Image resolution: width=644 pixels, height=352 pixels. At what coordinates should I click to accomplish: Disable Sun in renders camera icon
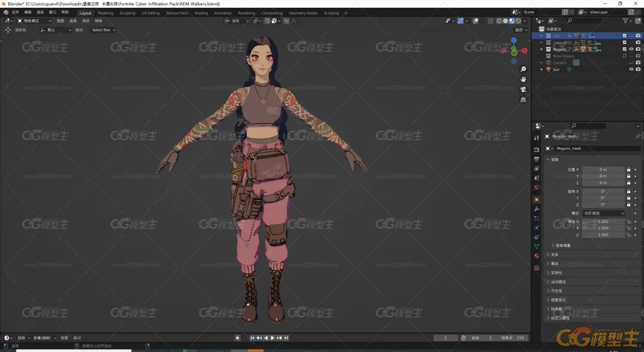coord(638,69)
